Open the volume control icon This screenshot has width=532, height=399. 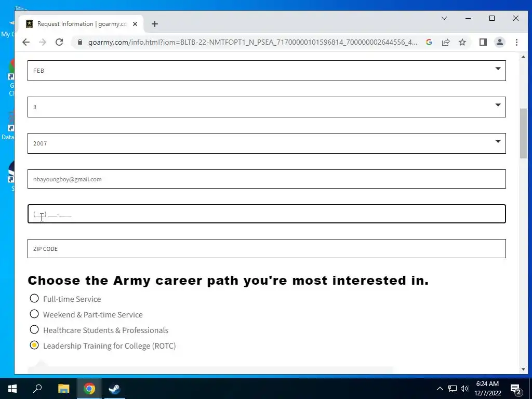464,389
